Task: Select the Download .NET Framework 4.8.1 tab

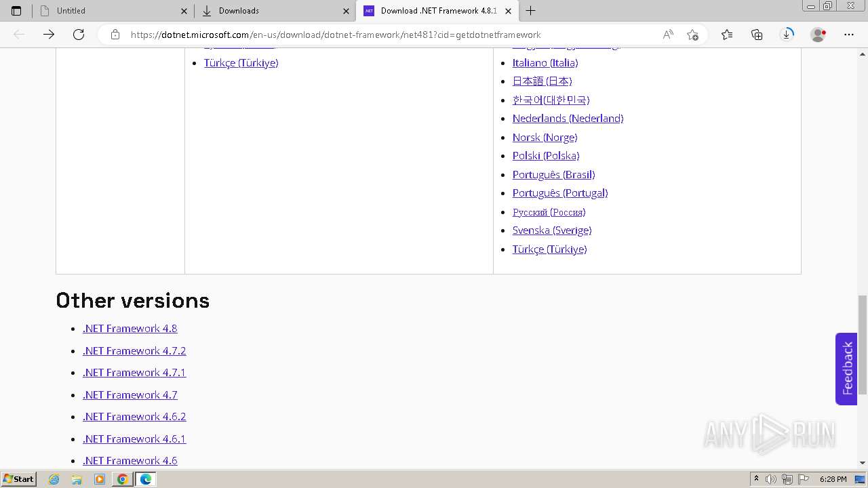Action: pyautogui.click(x=437, y=11)
